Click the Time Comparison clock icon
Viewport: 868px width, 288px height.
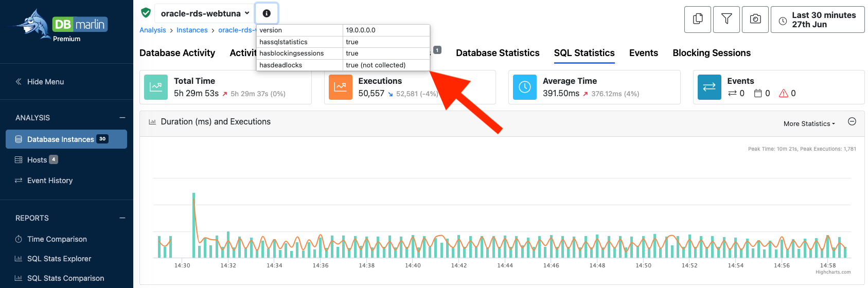tap(19, 239)
